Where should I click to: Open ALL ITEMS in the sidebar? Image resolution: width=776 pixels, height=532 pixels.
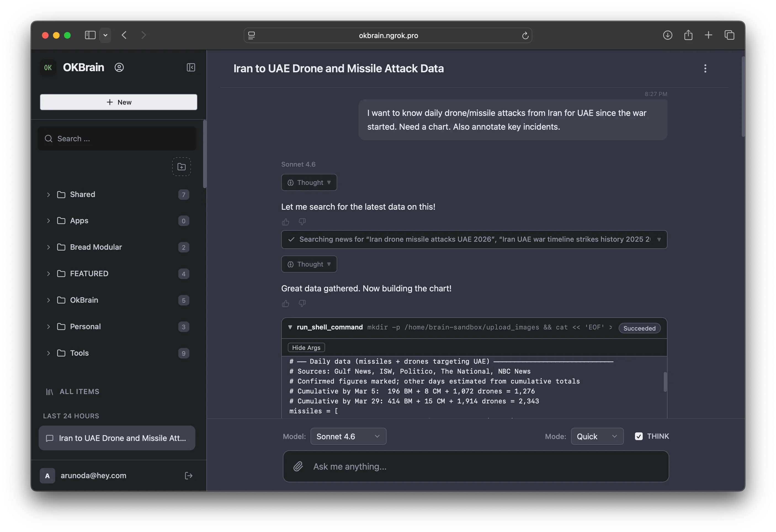pos(79,391)
